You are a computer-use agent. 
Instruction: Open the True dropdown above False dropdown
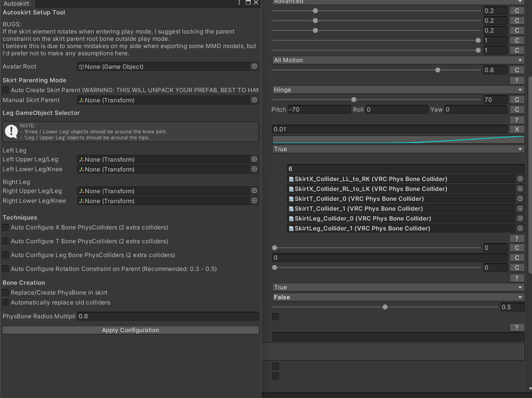coord(398,287)
